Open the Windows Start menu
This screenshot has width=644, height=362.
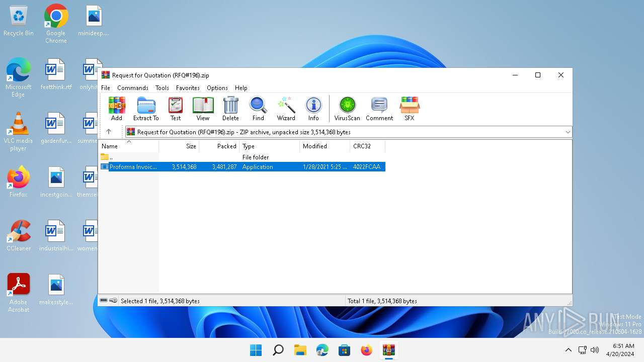click(x=256, y=350)
